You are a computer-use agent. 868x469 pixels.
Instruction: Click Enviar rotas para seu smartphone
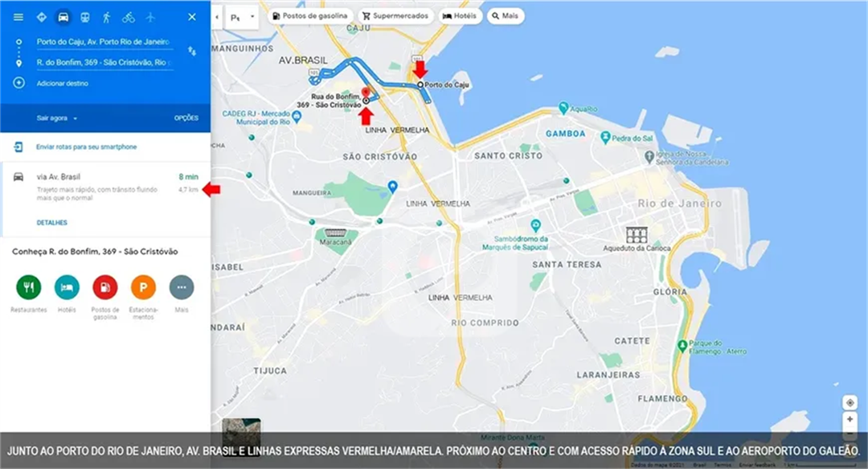pos(86,147)
